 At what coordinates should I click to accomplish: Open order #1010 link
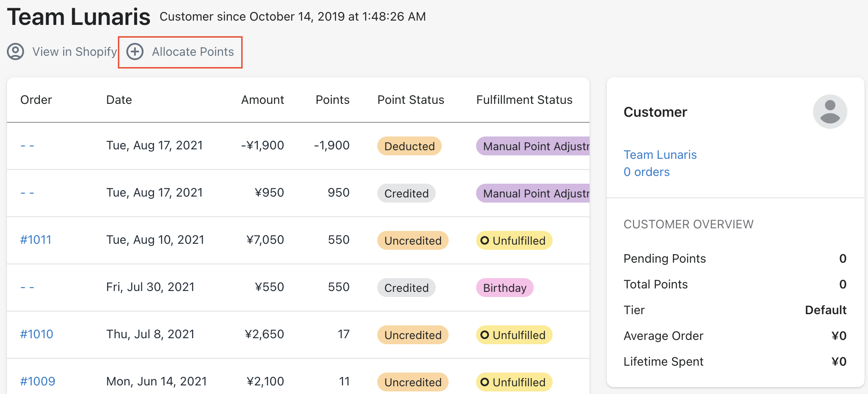[x=37, y=334]
